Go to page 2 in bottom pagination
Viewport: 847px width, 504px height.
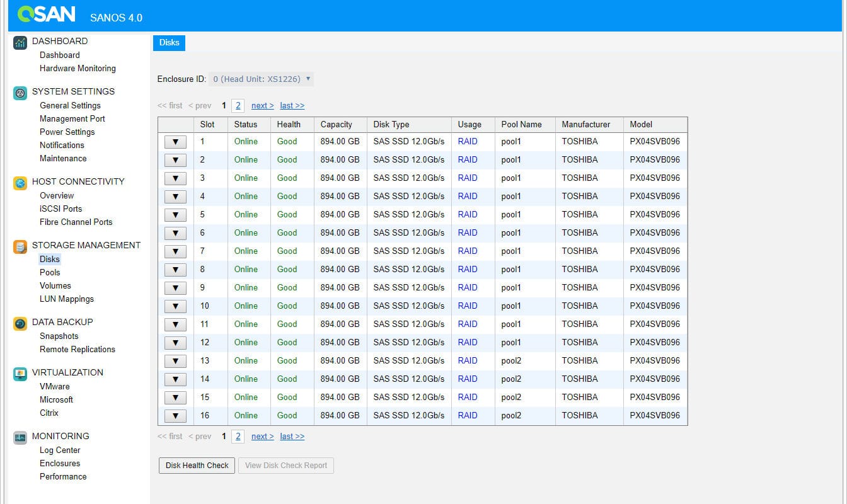coord(238,436)
